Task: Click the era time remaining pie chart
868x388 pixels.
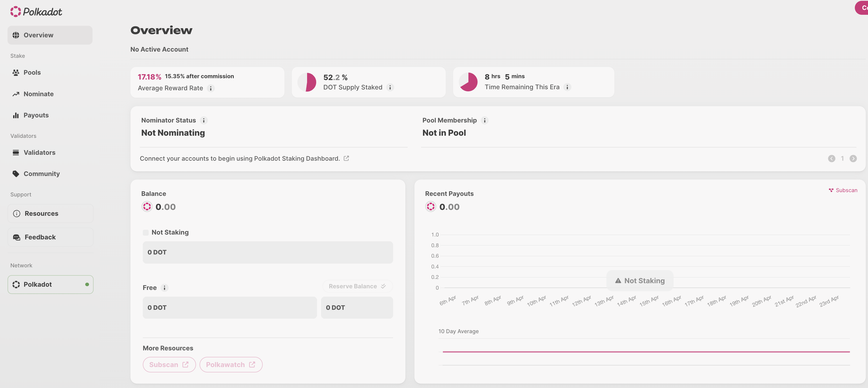Action: [x=468, y=82]
